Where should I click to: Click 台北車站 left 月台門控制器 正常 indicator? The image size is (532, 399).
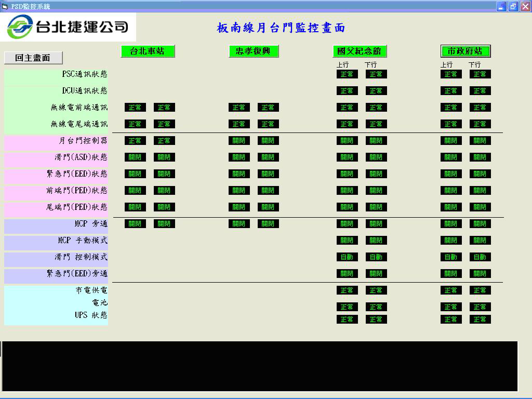click(x=135, y=140)
